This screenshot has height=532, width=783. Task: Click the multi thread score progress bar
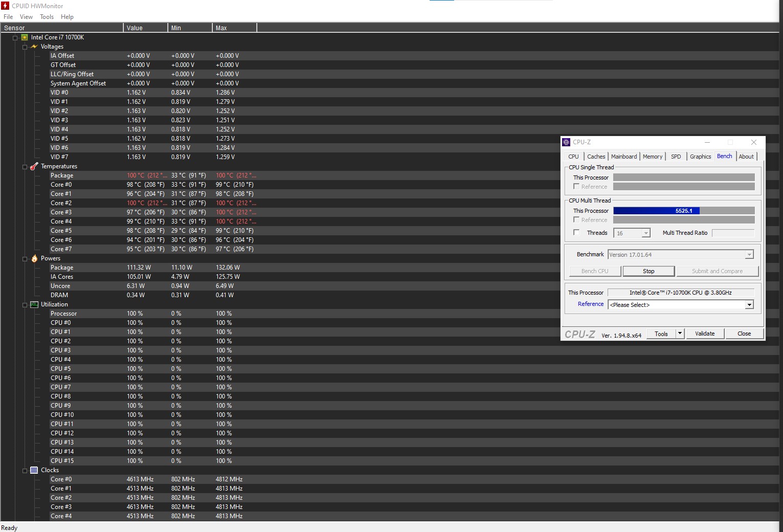(x=683, y=211)
